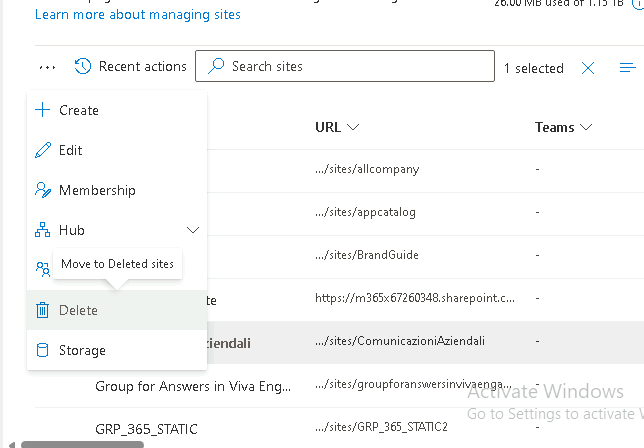This screenshot has width=644, height=448.
Task: Click the m365x67260348.sharepoint URL cell
Action: coord(415,298)
